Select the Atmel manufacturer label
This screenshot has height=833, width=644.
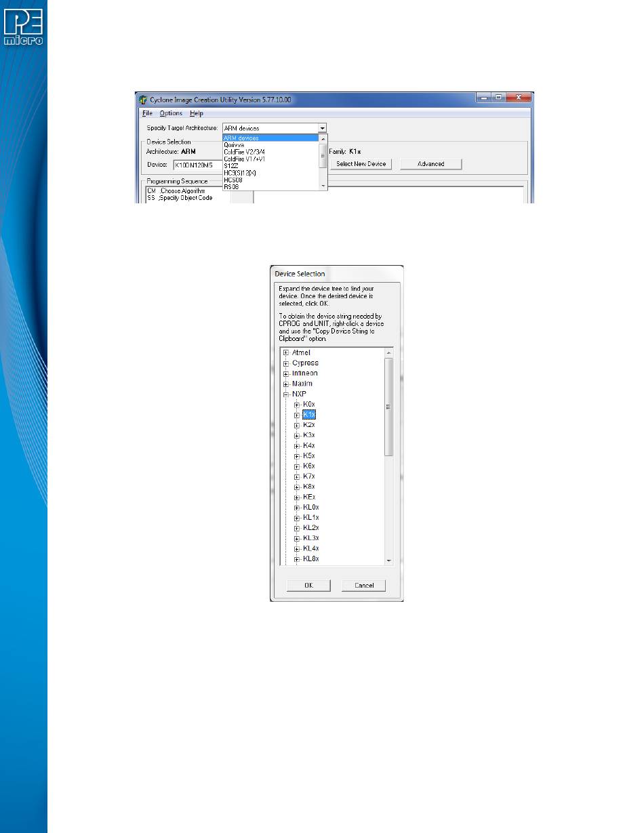(x=301, y=353)
